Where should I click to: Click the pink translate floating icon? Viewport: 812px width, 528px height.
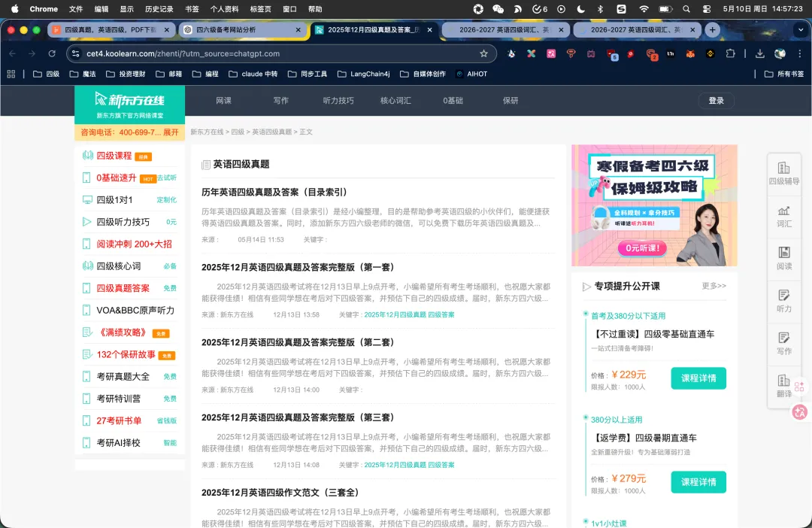point(799,412)
